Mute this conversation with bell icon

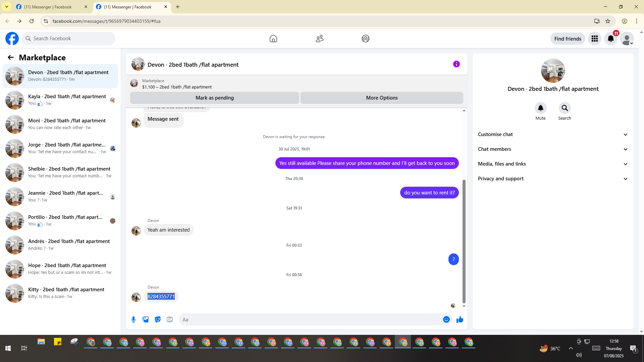(x=540, y=108)
